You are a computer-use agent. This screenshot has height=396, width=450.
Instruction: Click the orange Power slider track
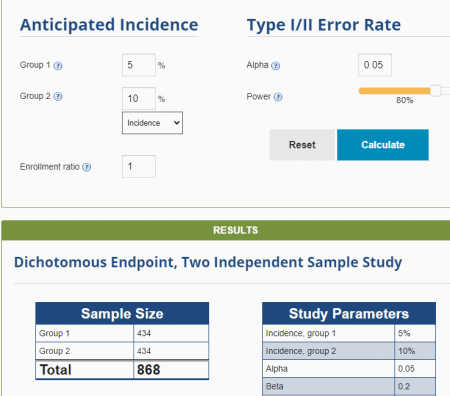[x=395, y=91]
